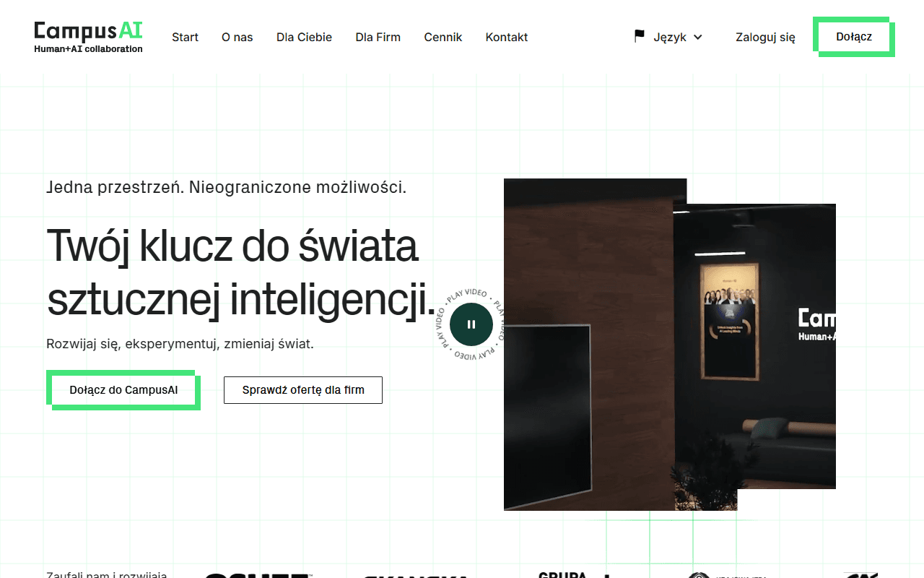This screenshot has width=924, height=578.
Task: Click the CampusAI logo
Action: pyautogui.click(x=88, y=37)
